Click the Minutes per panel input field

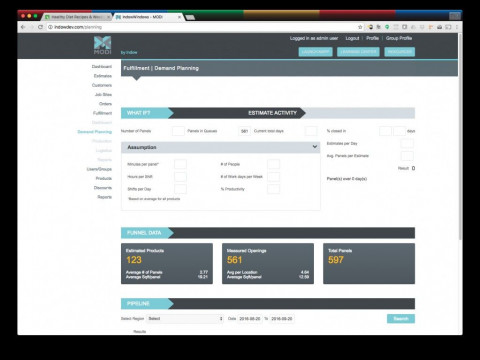click(x=180, y=164)
